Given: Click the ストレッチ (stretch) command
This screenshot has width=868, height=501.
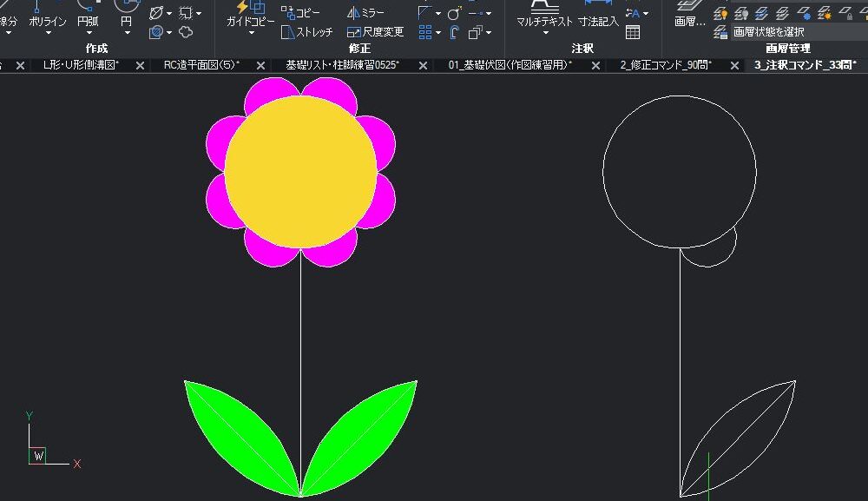Looking at the screenshot, I should pyautogui.click(x=306, y=32).
